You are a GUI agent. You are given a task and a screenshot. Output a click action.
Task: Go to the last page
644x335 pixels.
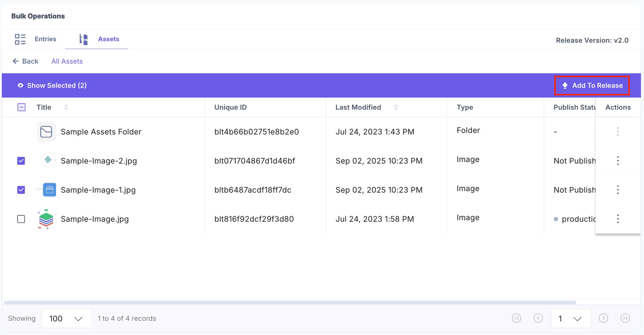(625, 318)
